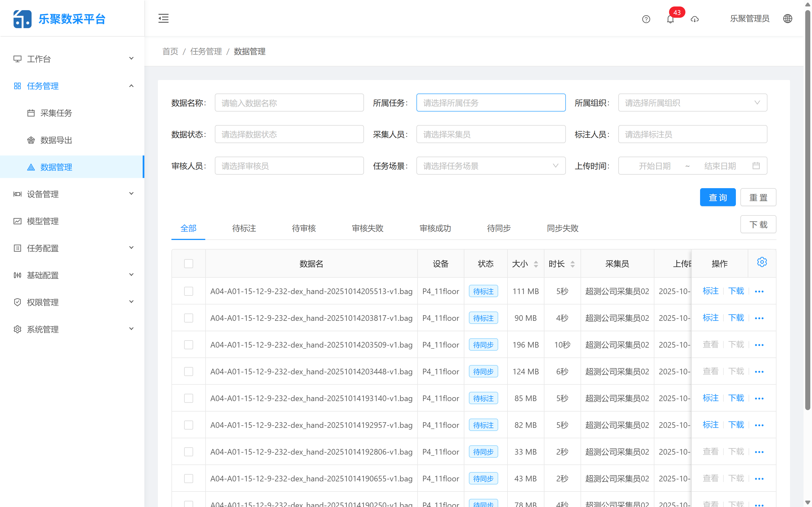Screen dimensions: 812x507
Task: Select the checkbox for 20251014205513-v1.bag row
Action: tap(189, 291)
